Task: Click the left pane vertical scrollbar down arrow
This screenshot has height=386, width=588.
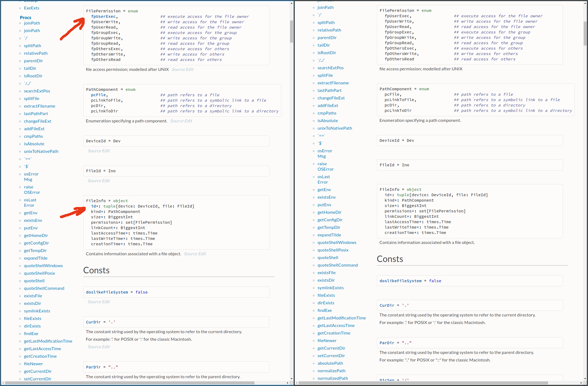Action: click(291, 379)
